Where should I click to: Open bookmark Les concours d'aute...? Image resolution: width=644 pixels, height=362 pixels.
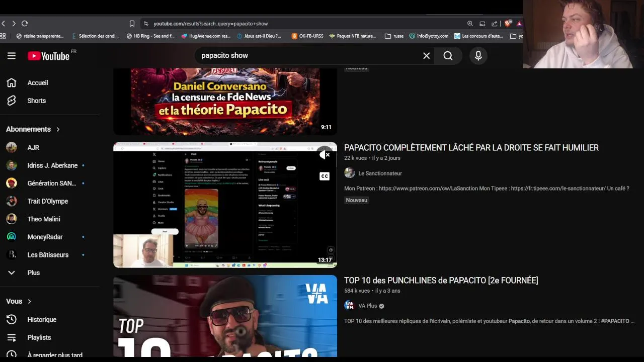478,36
